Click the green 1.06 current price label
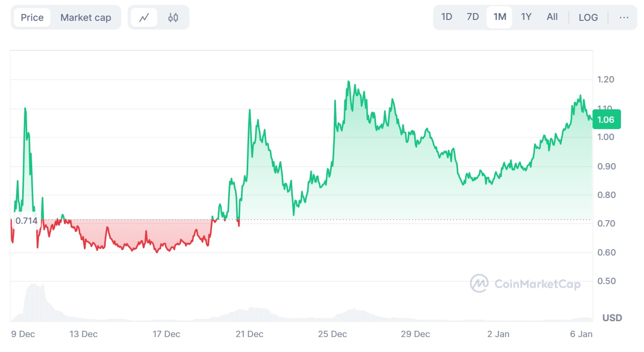 606,120
